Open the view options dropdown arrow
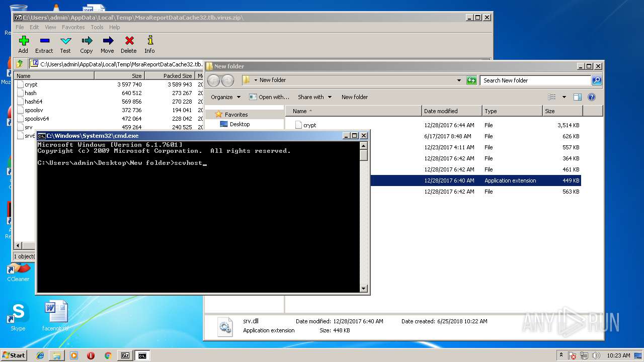Screen dimensions: 644x362 pos(564,97)
